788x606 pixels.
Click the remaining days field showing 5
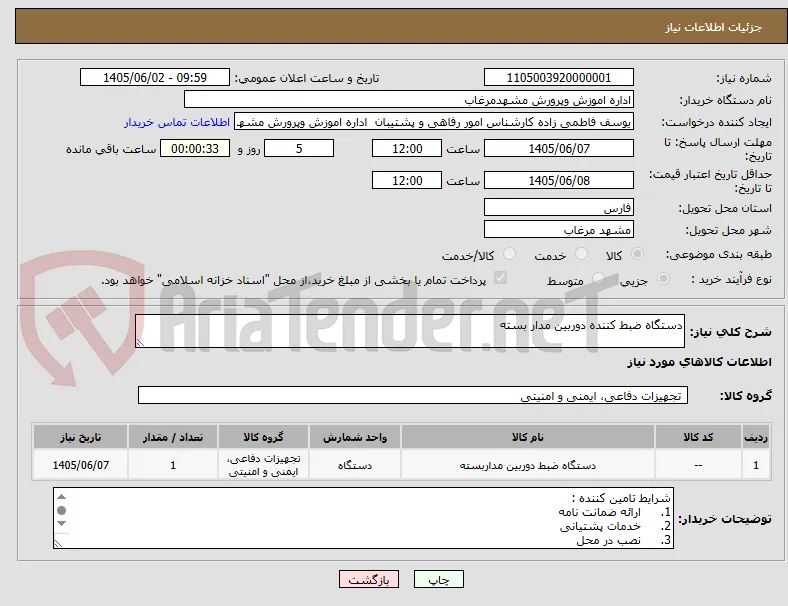click(299, 149)
